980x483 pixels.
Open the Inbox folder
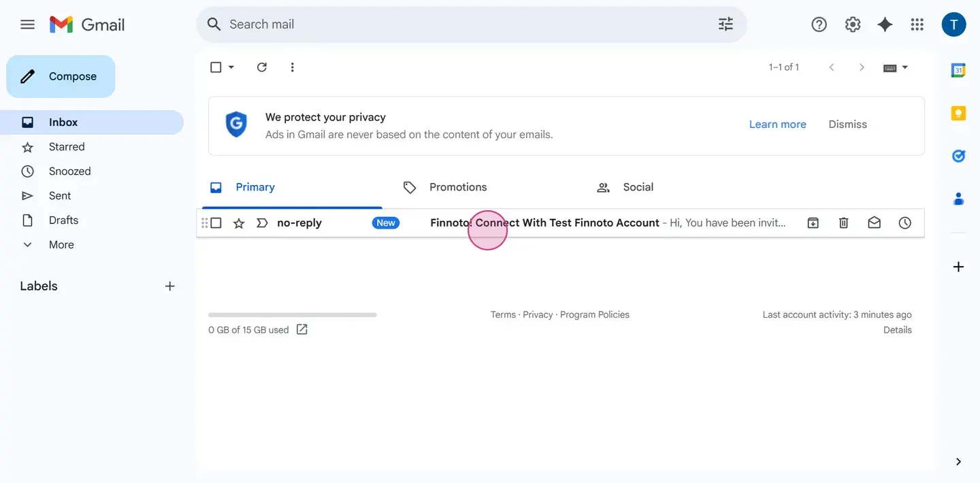pos(92,122)
